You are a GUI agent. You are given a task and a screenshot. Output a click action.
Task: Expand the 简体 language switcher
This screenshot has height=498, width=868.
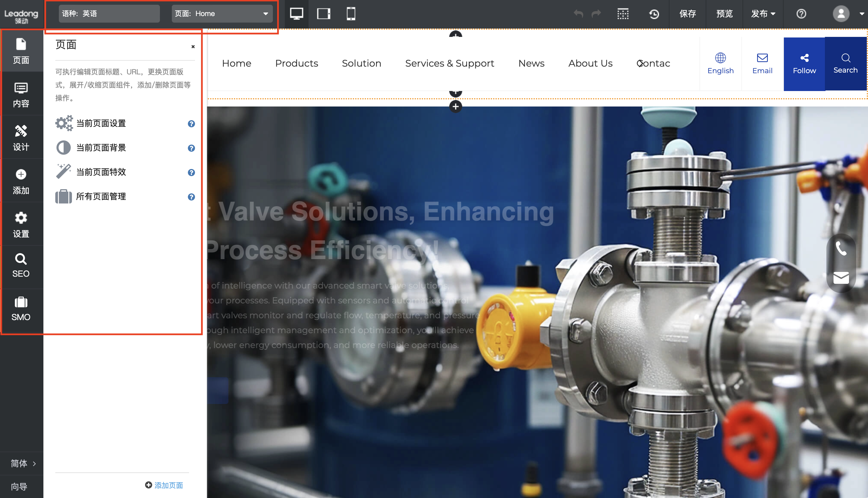pyautogui.click(x=22, y=463)
